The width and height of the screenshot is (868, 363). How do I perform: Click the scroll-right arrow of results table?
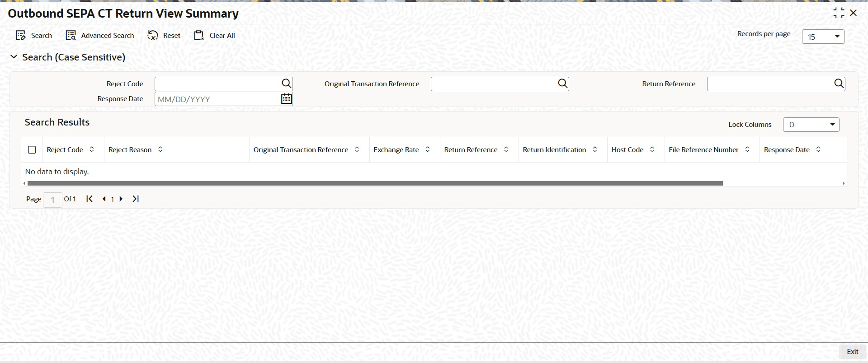844,183
